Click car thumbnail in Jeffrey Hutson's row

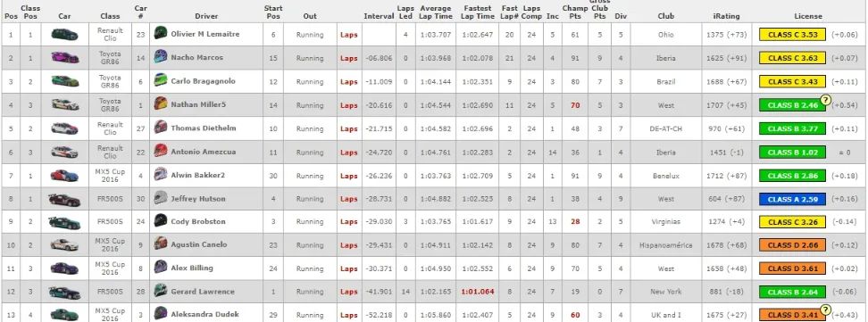click(x=65, y=199)
